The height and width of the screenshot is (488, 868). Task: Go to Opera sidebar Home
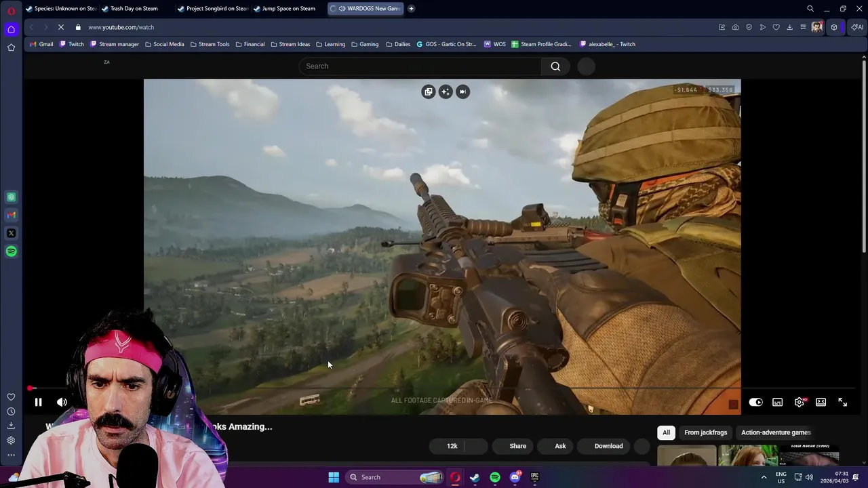11,29
